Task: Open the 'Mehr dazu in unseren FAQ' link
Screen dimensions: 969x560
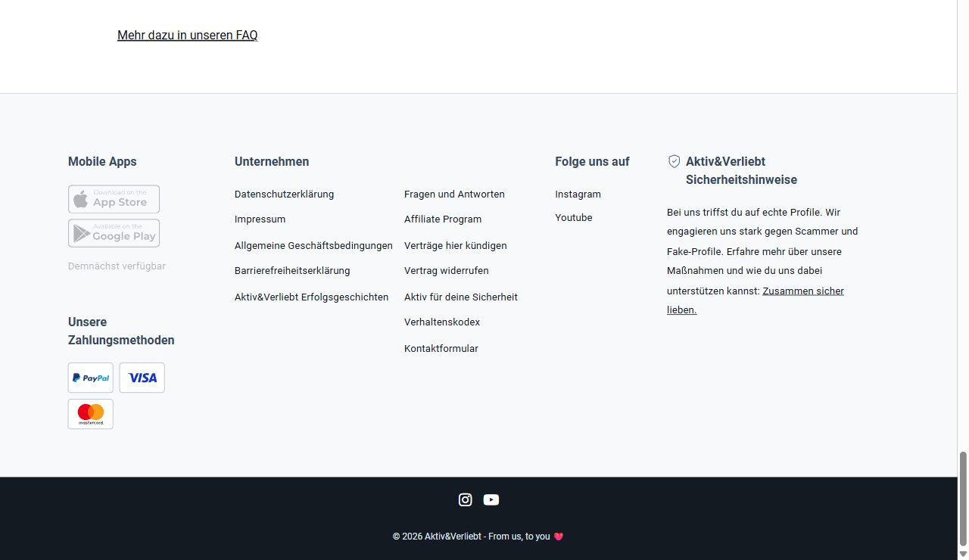Action: [x=187, y=35]
